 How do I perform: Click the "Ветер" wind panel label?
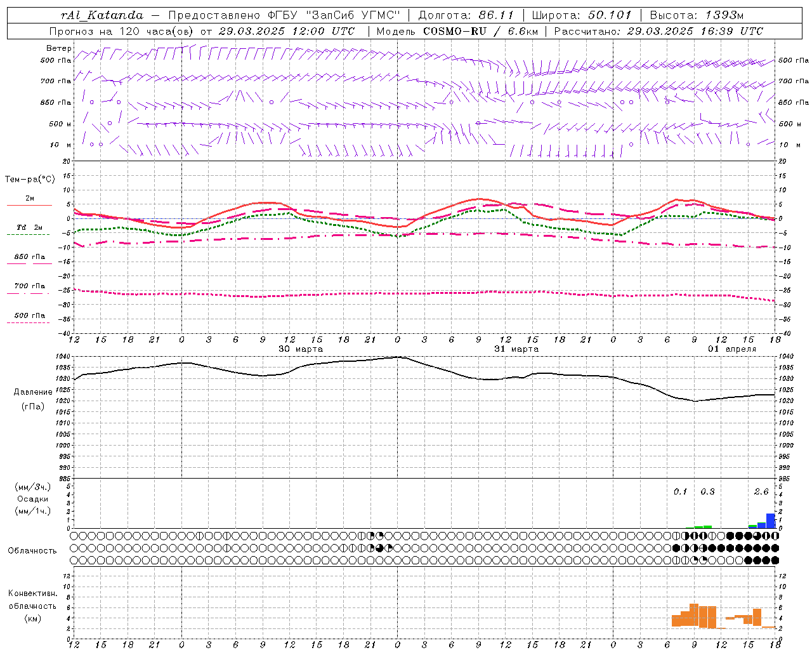59,48
